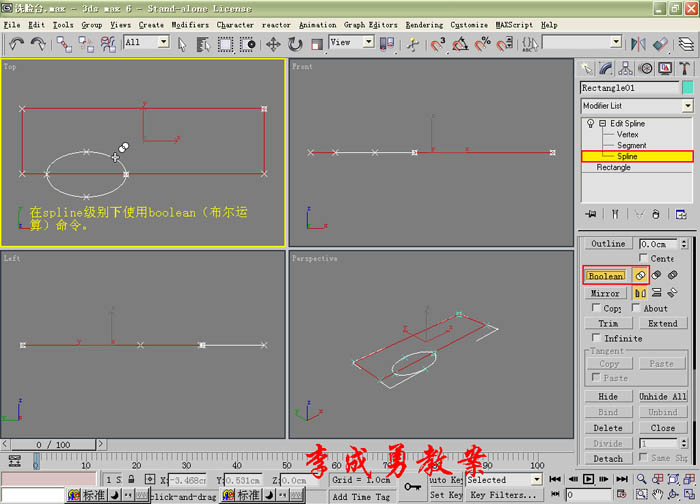Open the Motion panel tab

(645, 68)
